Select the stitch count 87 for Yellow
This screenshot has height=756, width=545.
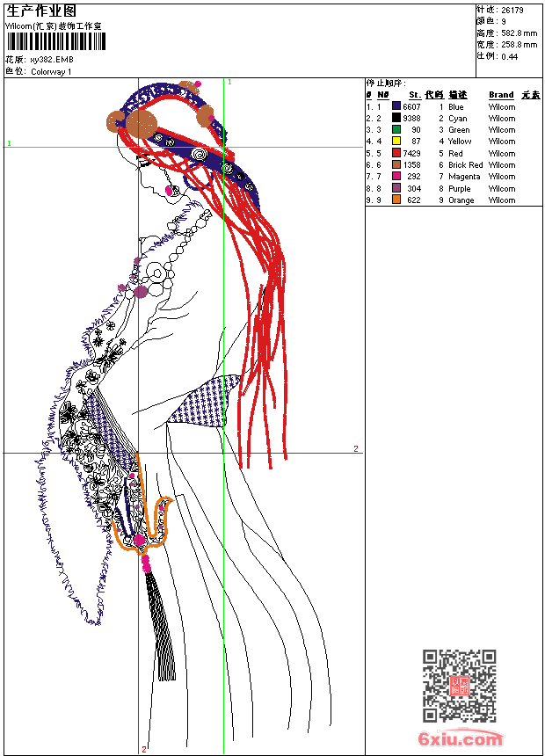click(417, 142)
